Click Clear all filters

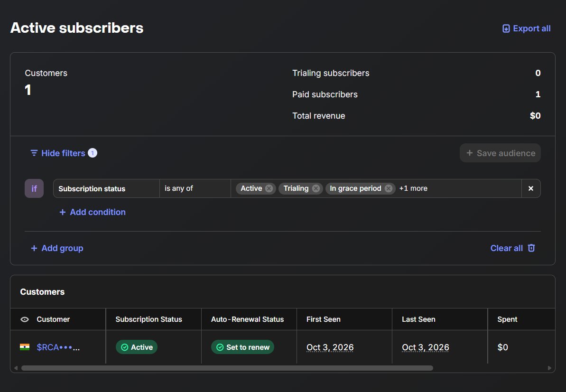(x=512, y=248)
